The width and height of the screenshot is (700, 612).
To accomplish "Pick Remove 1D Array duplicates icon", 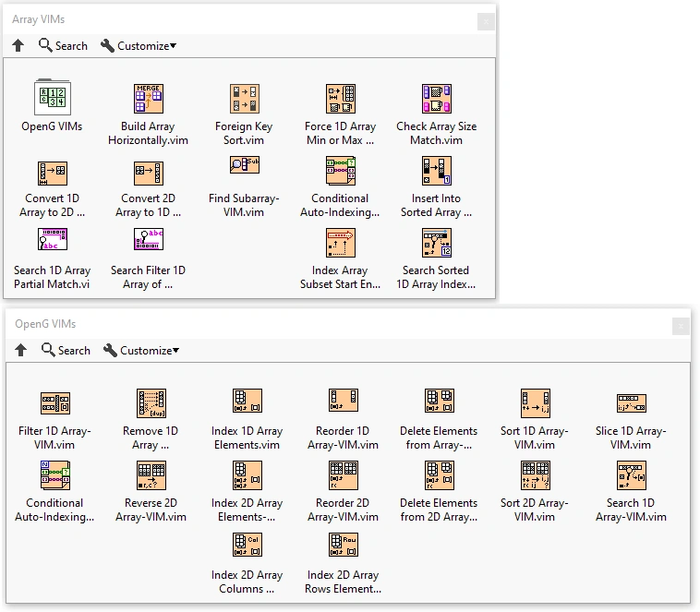I will [151, 403].
